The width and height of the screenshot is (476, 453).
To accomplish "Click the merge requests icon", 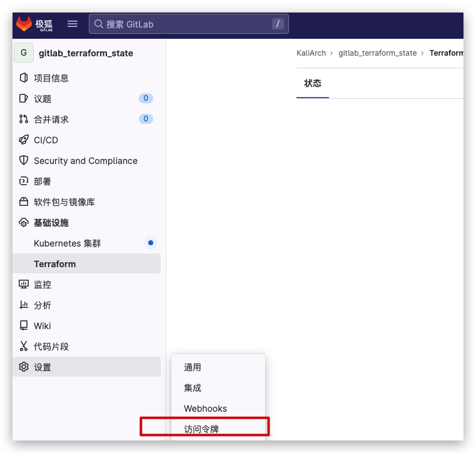I will click(x=24, y=120).
